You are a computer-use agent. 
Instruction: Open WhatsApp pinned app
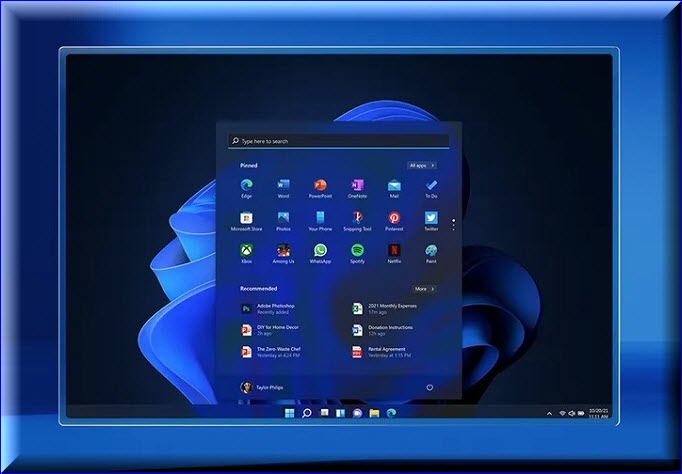point(320,254)
